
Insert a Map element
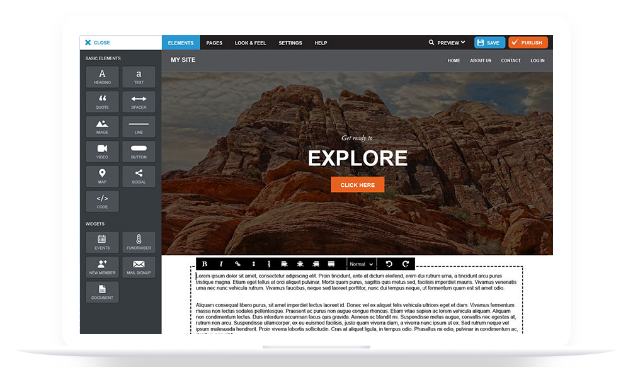[x=102, y=176]
